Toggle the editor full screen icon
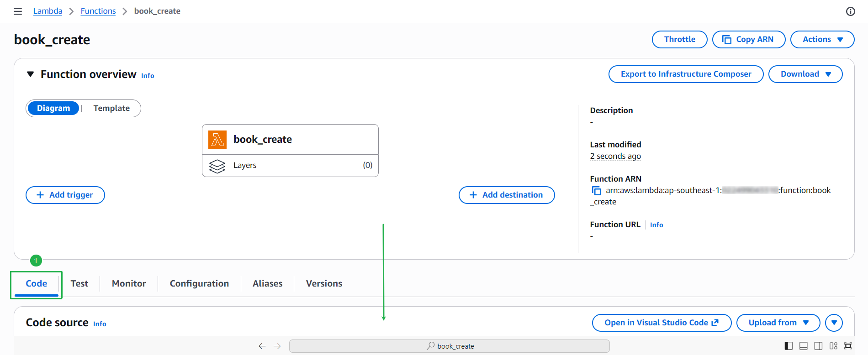This screenshot has height=355, width=868. pyautogui.click(x=848, y=346)
